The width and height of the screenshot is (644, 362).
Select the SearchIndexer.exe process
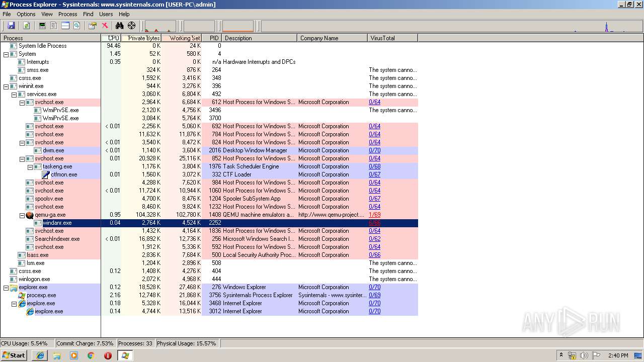57,239
